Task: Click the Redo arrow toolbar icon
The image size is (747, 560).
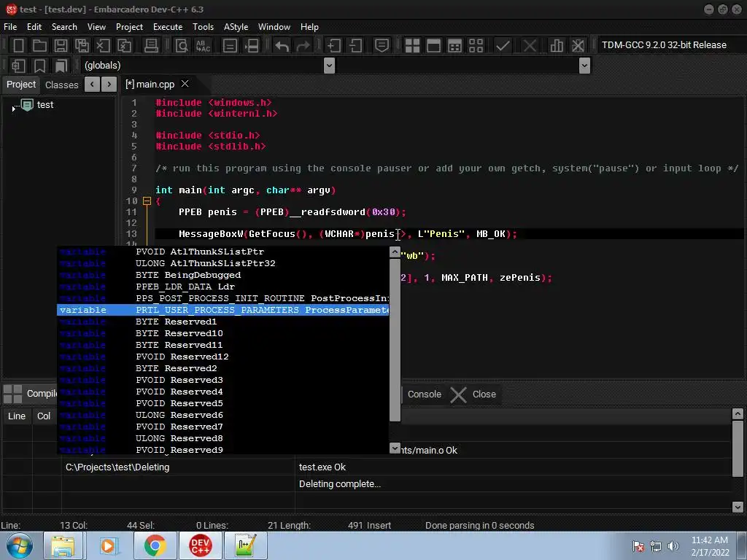Action: [303, 46]
